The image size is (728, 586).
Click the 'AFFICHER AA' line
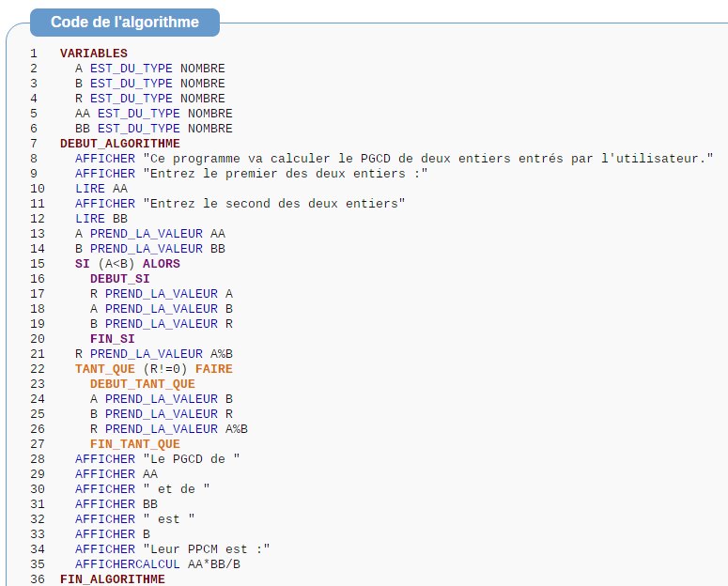coord(116,474)
